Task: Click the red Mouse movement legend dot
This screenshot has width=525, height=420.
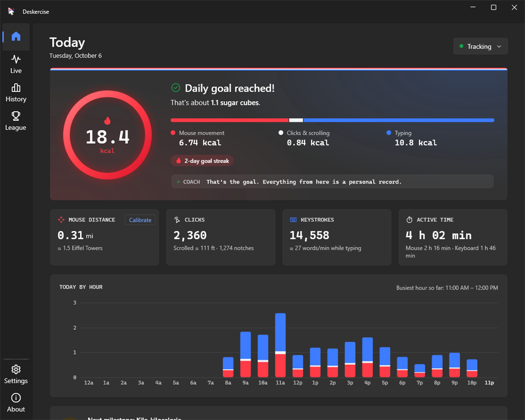Action: [x=173, y=133]
